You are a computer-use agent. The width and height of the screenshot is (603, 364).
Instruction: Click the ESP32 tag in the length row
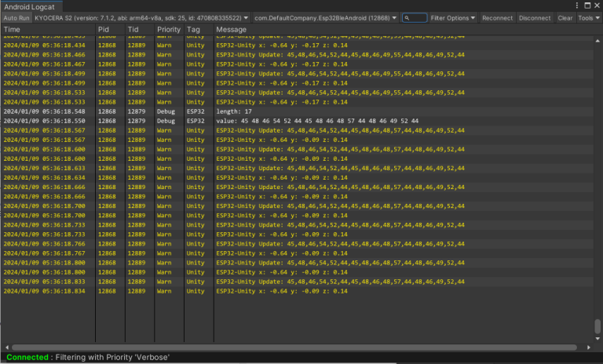(196, 111)
